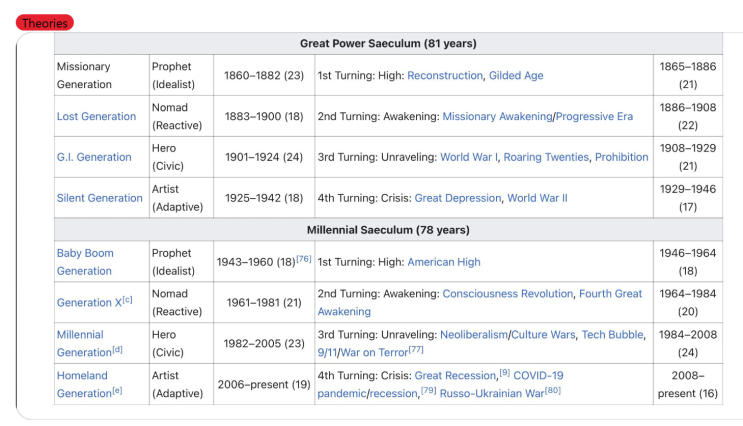Open footnote e beside Homeland Generation
This screenshot has width=743, height=426.
(x=117, y=390)
